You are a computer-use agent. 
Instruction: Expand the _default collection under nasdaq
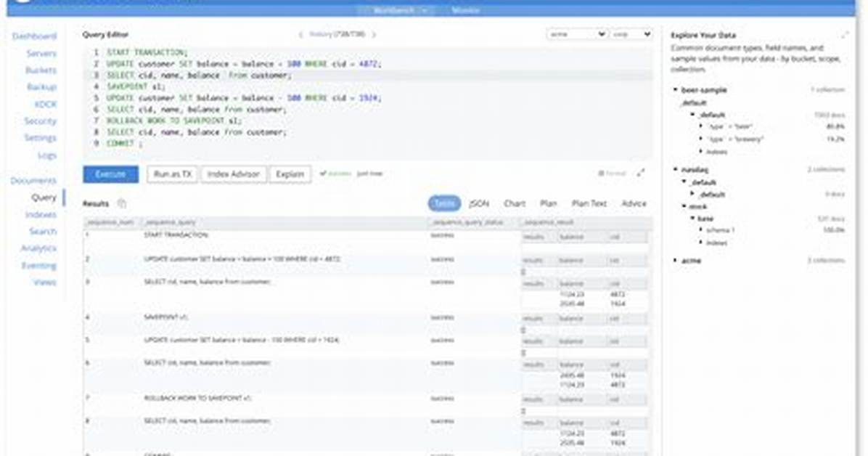click(692, 195)
